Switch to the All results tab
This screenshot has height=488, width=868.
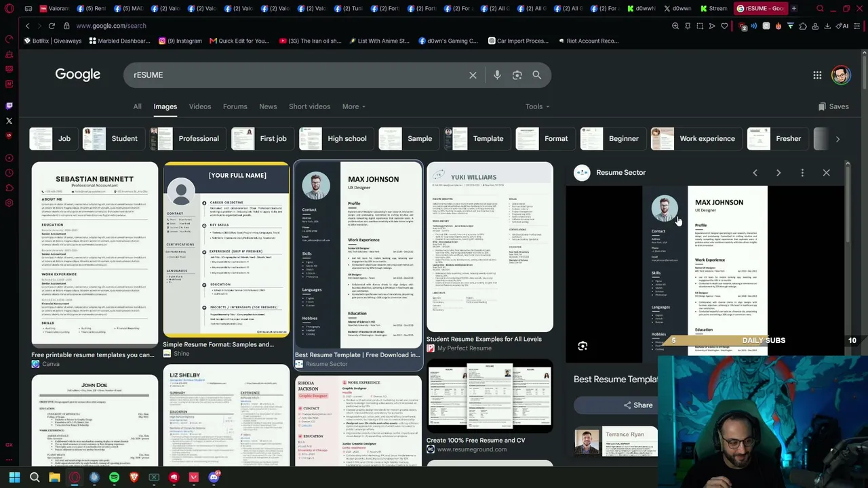click(137, 106)
